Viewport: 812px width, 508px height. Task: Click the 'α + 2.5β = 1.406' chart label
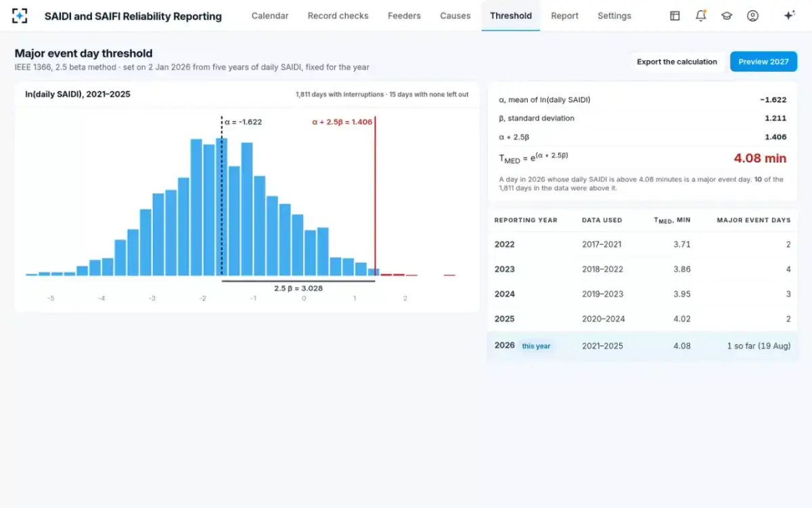pos(342,122)
